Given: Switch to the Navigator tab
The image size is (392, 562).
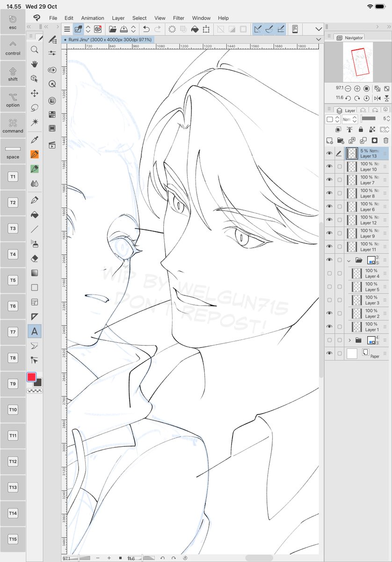Looking at the screenshot, I should tap(350, 37).
